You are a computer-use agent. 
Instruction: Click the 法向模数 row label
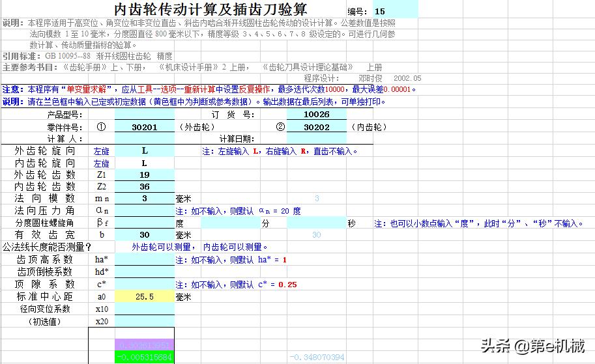[45, 199]
